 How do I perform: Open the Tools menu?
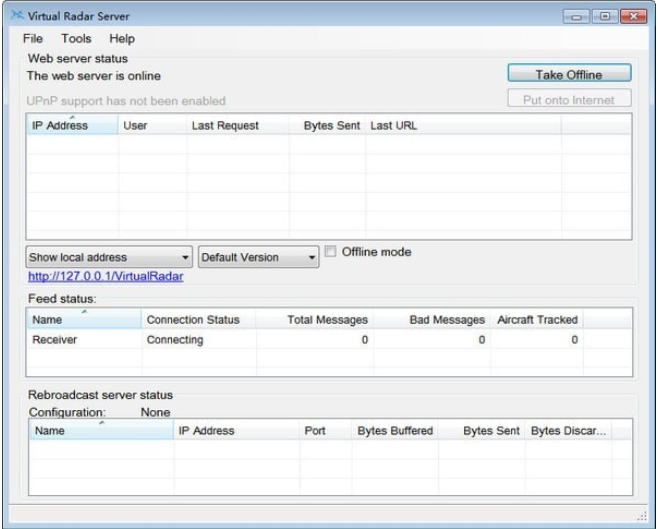(x=76, y=39)
